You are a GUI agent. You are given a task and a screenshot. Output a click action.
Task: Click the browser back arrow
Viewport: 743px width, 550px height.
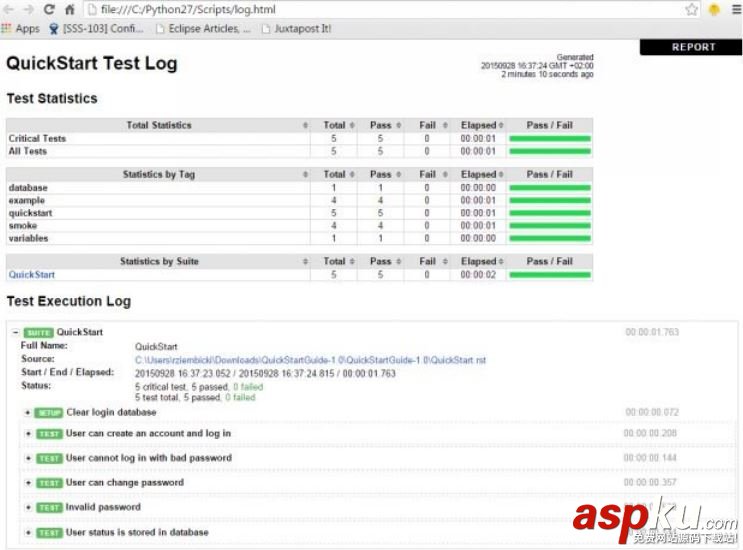click(x=9, y=9)
